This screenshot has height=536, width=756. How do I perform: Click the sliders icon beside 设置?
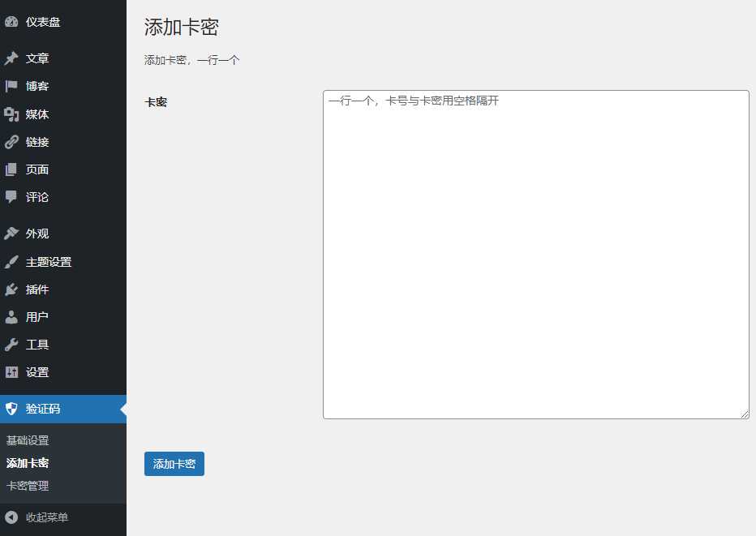pos(11,372)
